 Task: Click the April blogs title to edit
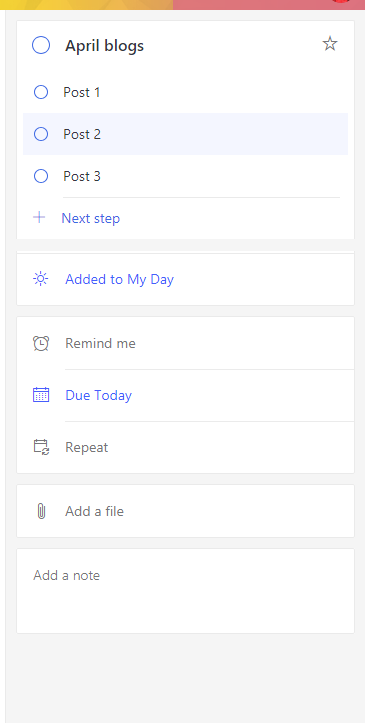(105, 46)
